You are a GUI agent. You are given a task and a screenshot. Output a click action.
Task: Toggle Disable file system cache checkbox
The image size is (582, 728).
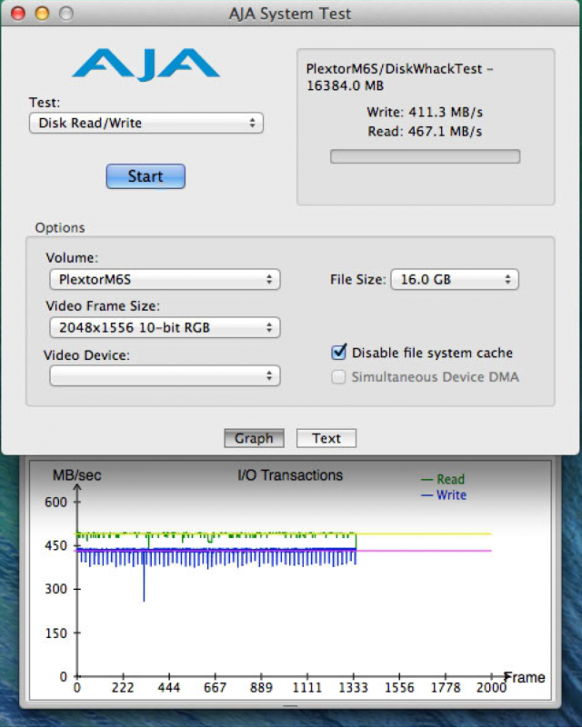[339, 353]
